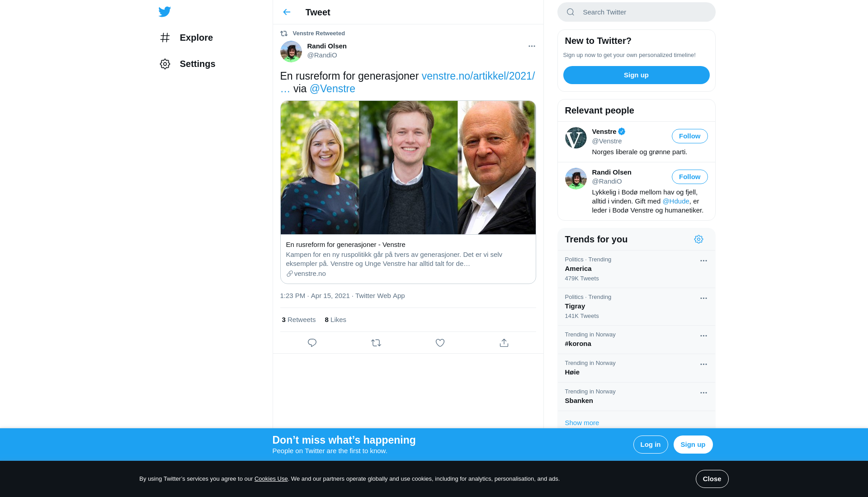
Task: Open Settings from the sidebar
Action: pos(187,64)
